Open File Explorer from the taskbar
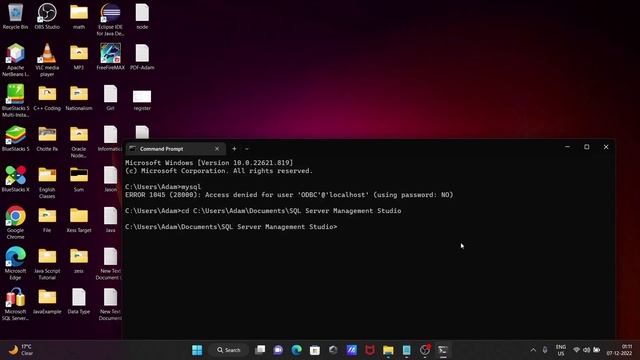The image size is (640, 360). pyautogui.click(x=388, y=350)
